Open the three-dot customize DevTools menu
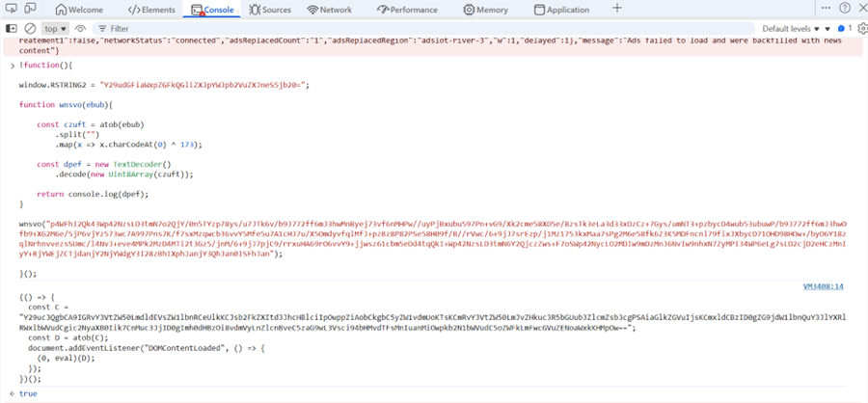Image resolution: width=868 pixels, height=403 pixels. pos(826,9)
